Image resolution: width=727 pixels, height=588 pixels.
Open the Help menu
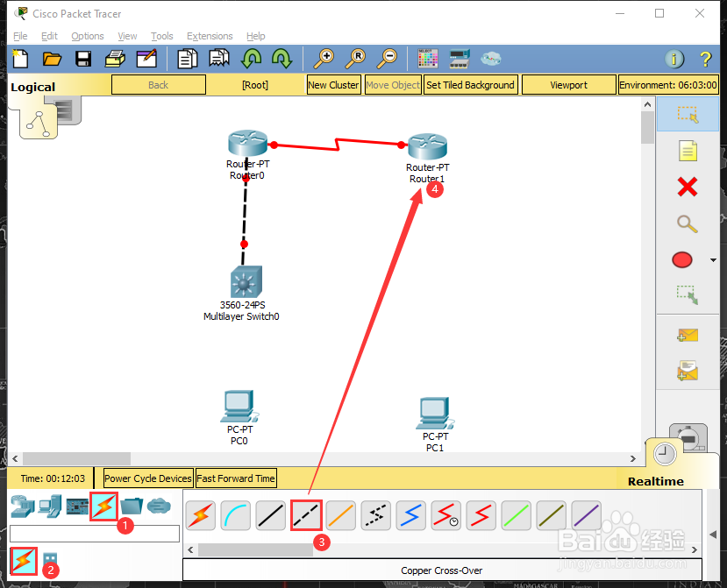pyautogui.click(x=255, y=36)
